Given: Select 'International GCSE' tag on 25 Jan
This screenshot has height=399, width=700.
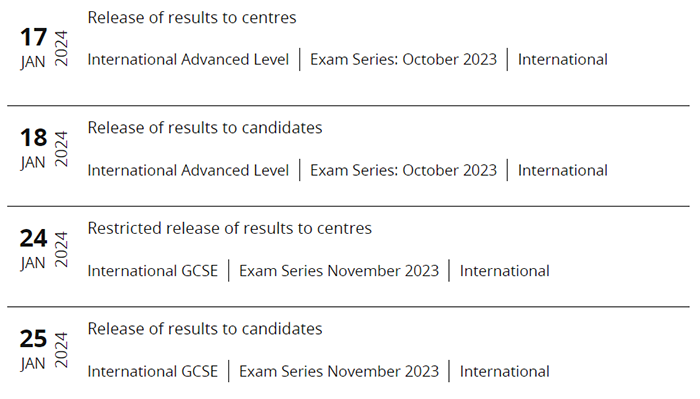Looking at the screenshot, I should [x=153, y=371].
